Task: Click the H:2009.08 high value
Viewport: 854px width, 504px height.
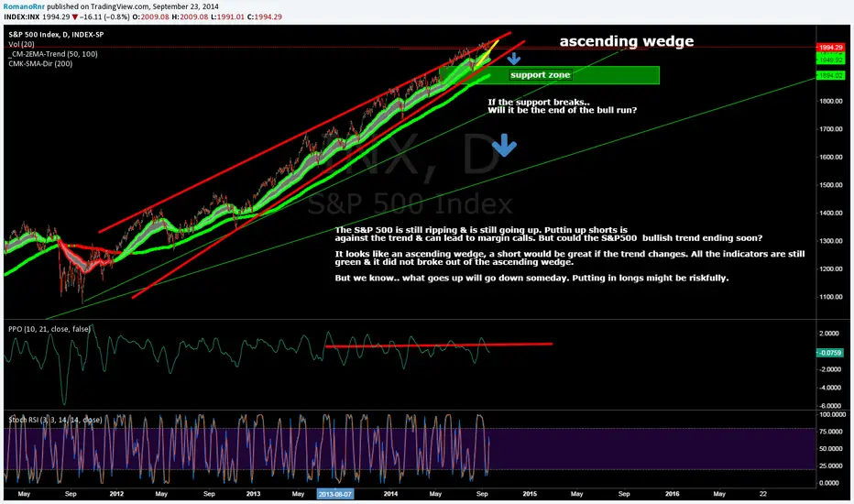Action: click(190, 16)
